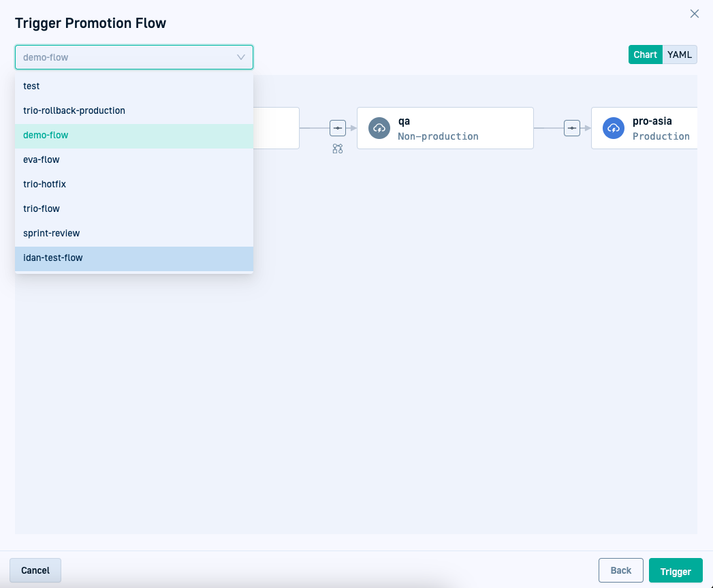This screenshot has width=713, height=588.
Task: Click the qa environment cloud icon
Action: [x=379, y=128]
